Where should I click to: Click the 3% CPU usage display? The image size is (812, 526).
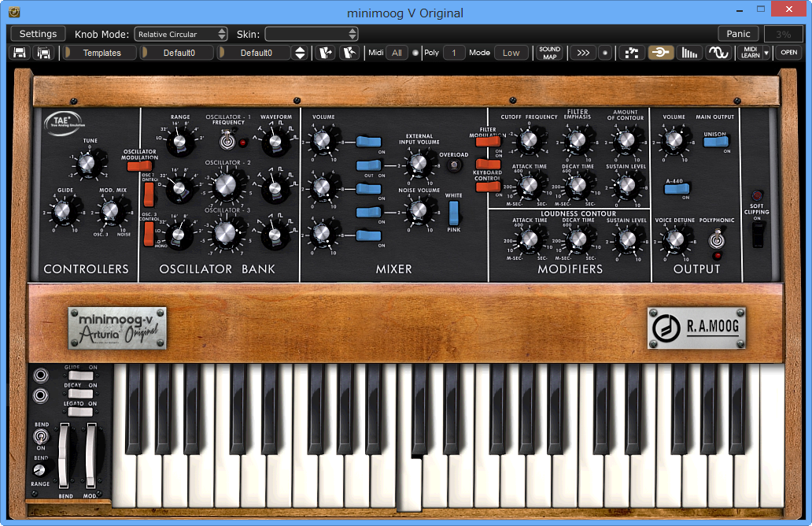(x=783, y=34)
